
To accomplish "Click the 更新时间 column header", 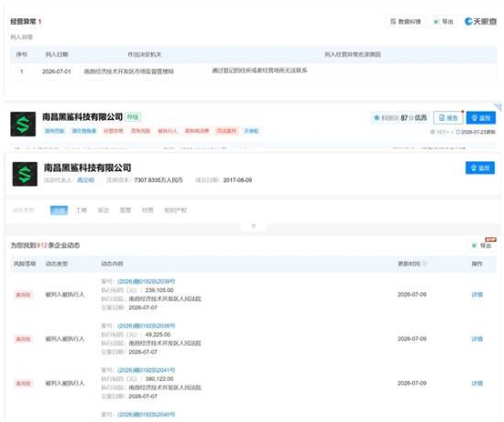I will 409,264.
